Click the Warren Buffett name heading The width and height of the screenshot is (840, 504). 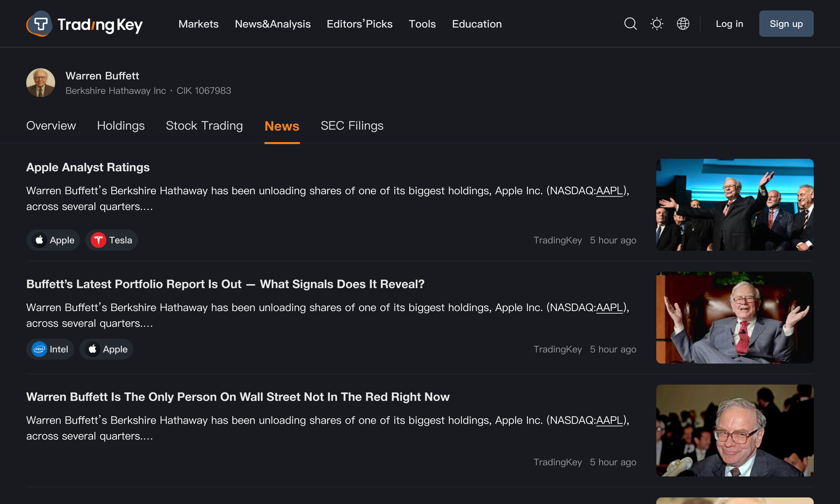102,76
